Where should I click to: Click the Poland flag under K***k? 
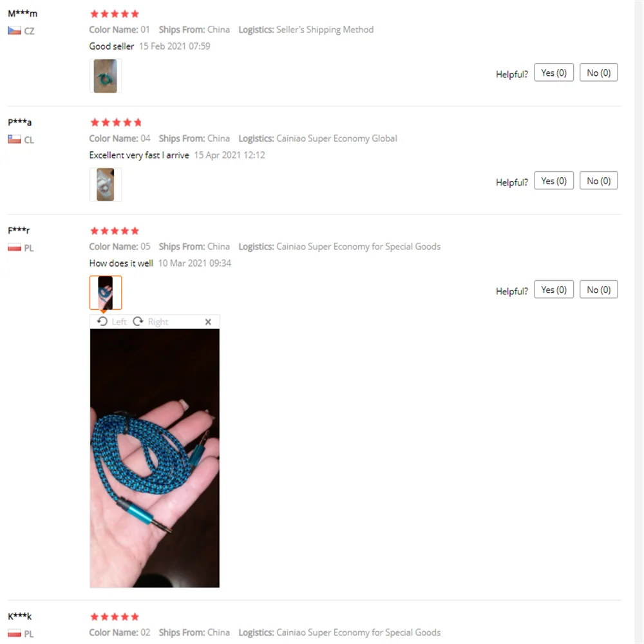click(x=14, y=633)
